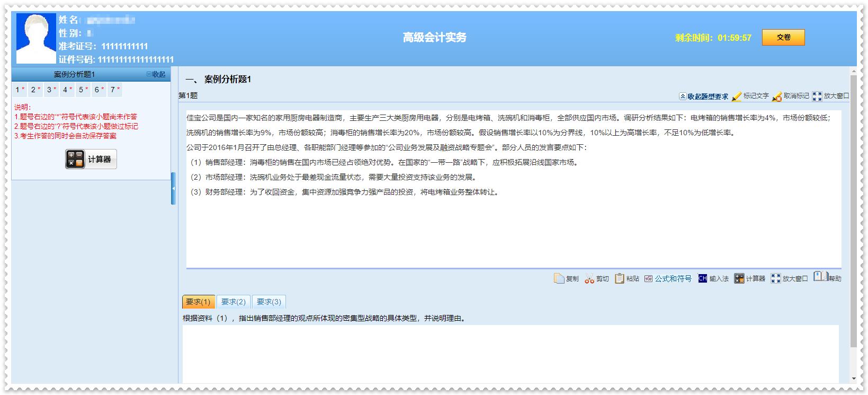Enlarge the answer window (放大窗口) in toolbar
The width and height of the screenshot is (868, 395).
776,278
